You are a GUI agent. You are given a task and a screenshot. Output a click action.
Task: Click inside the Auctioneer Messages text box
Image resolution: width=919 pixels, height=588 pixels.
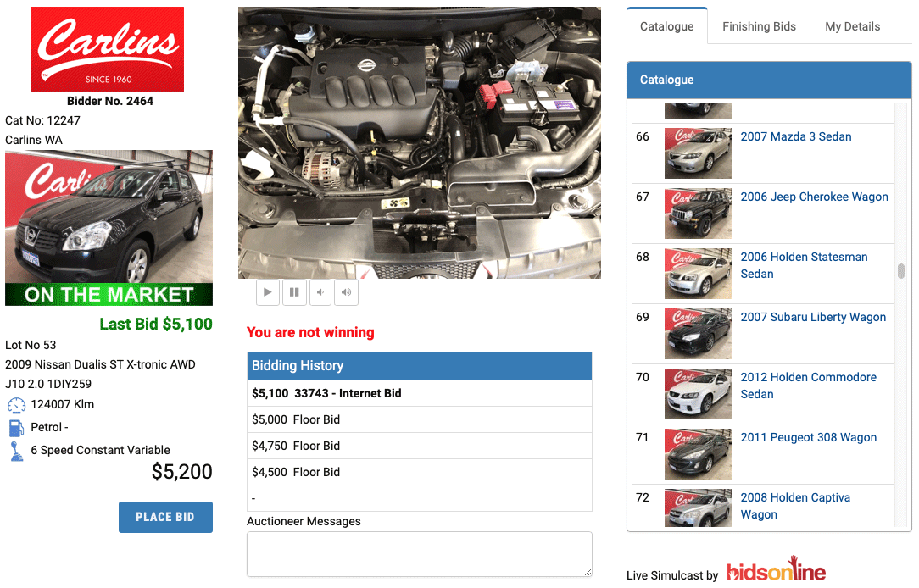point(419,554)
